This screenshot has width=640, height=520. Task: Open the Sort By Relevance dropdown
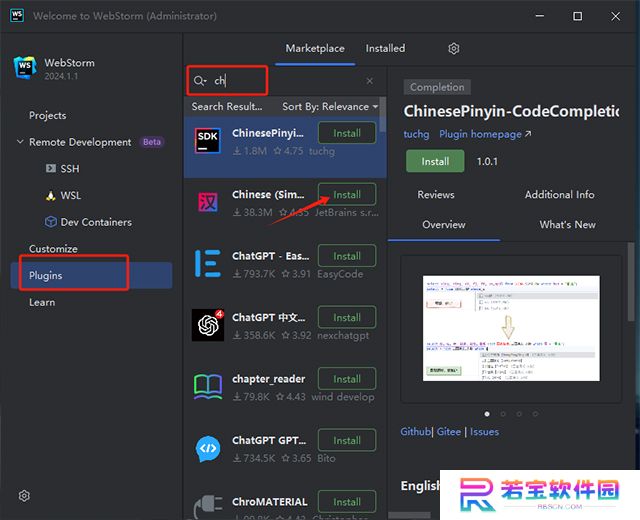click(330, 107)
